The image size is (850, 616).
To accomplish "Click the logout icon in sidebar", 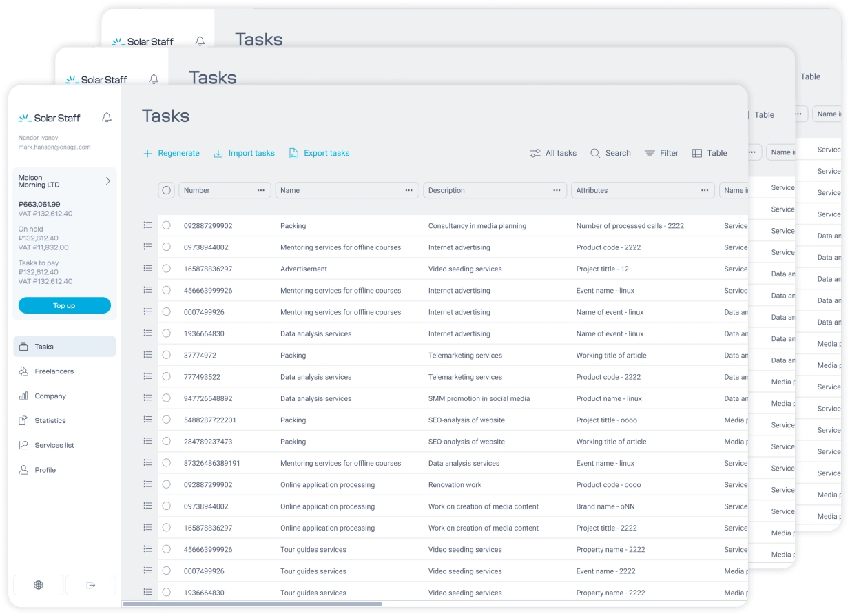I will pyautogui.click(x=91, y=585).
